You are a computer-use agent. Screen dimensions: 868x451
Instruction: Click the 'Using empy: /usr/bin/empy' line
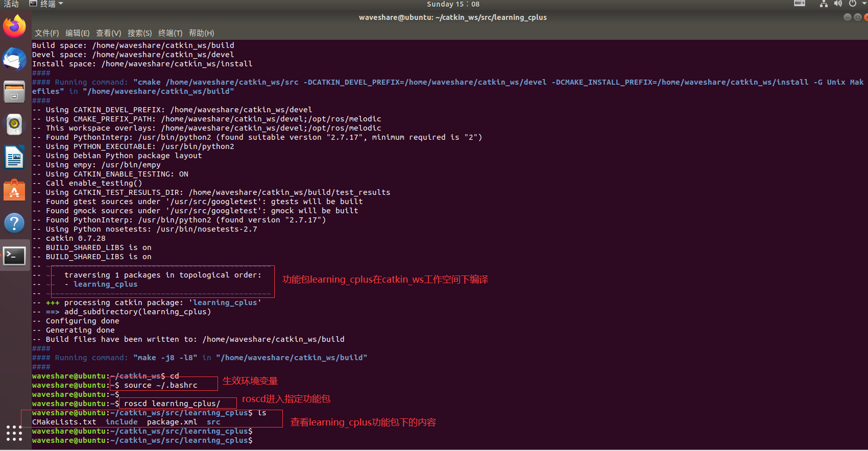[97, 165]
